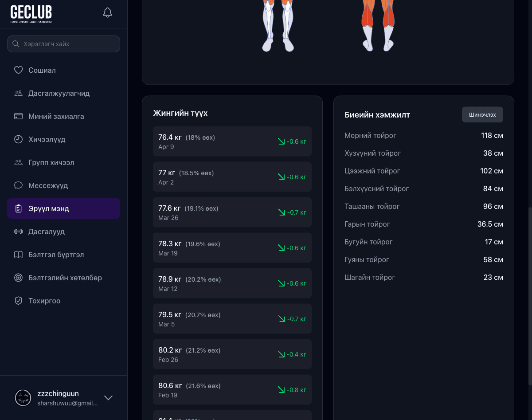Click the dumbbell icon beside Дасгалууд
532x420 pixels.
click(x=18, y=232)
